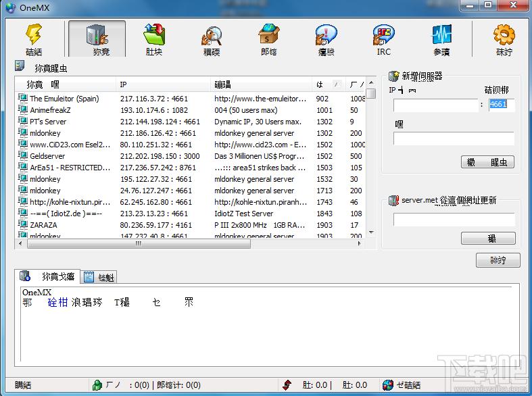Sort by the description column header
Viewport: 532px width, 396px height.
[x=261, y=84]
